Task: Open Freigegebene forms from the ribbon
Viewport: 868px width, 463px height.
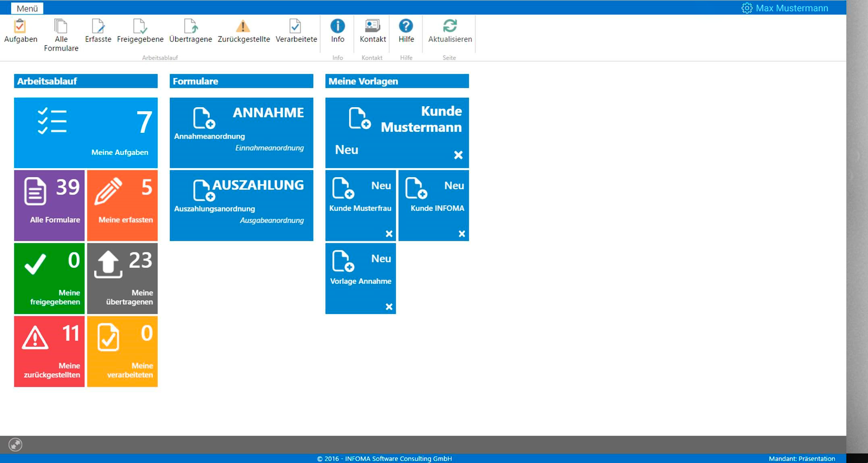Action: click(x=140, y=27)
